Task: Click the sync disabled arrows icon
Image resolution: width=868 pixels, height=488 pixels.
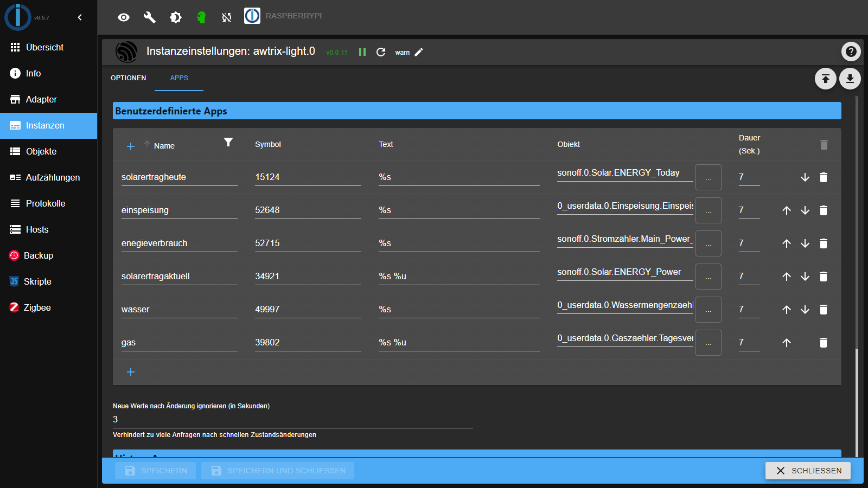Action: [227, 17]
